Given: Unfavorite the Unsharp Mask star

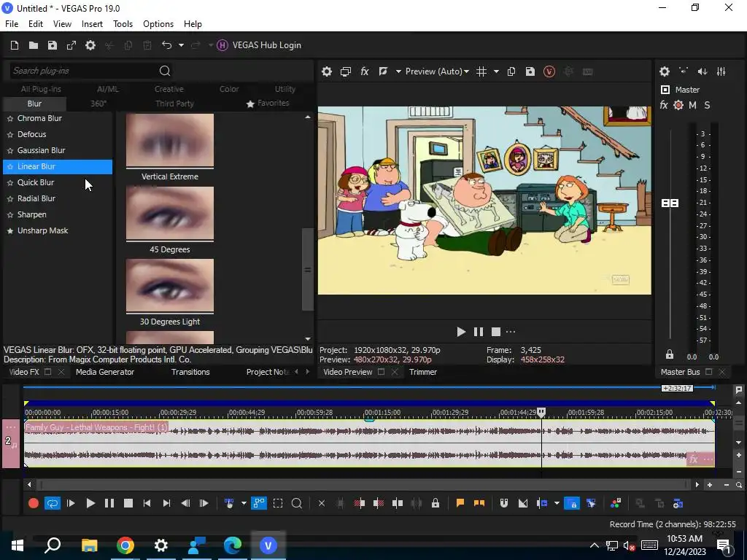Looking at the screenshot, I should point(10,231).
